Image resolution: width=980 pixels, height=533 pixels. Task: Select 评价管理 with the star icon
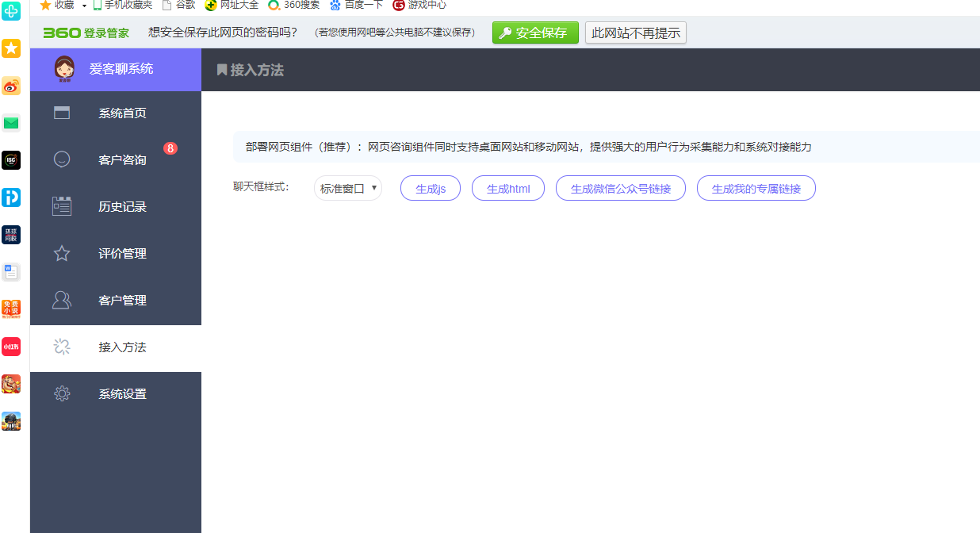pos(113,253)
